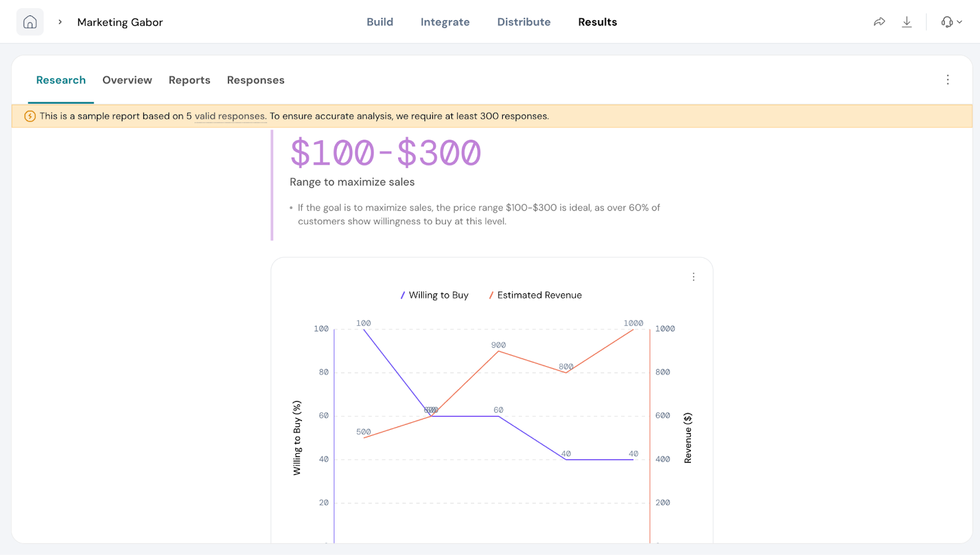This screenshot has width=980, height=555.
Task: Click the 900 revenue data point
Action: 499,351
